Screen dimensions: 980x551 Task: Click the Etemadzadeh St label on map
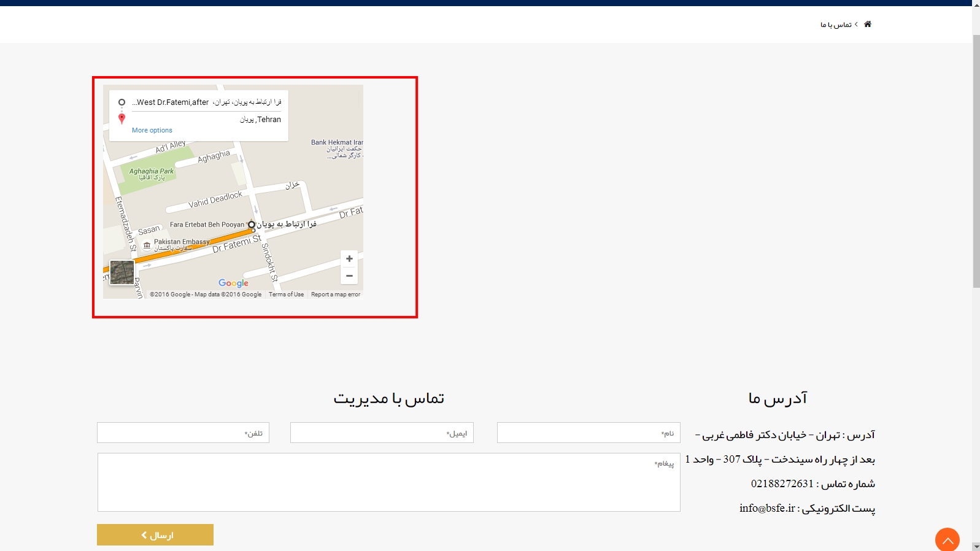[125, 224]
